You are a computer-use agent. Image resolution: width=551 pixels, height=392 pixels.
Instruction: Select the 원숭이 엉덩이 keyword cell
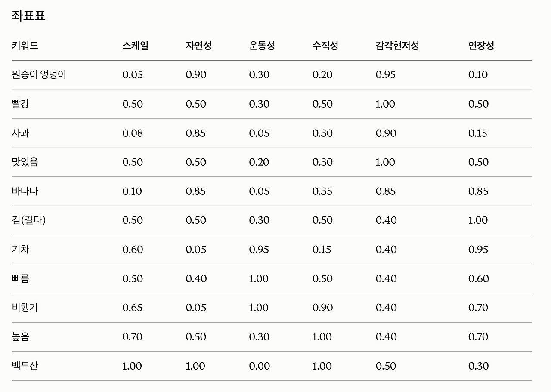[39, 75]
